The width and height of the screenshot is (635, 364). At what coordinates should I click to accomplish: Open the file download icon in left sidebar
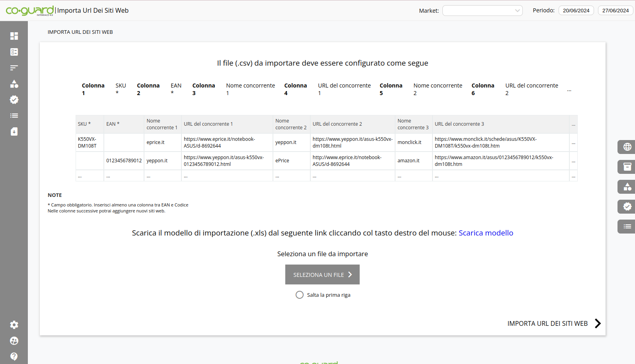[14, 132]
